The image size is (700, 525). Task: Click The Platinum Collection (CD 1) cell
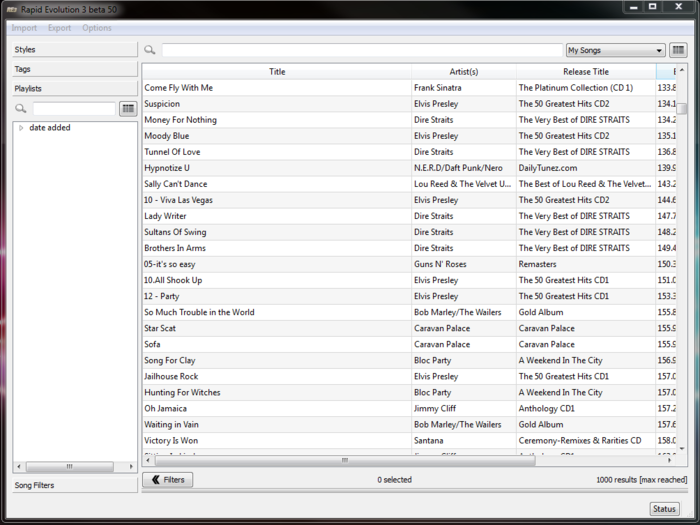pyautogui.click(x=586, y=88)
